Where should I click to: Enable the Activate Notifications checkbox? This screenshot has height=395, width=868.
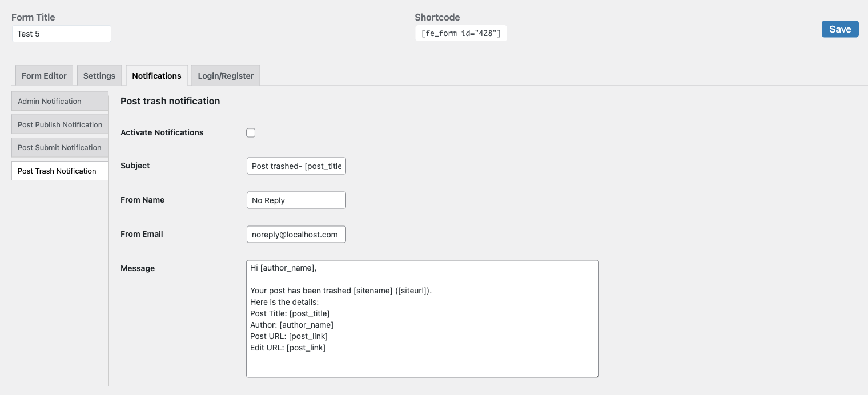(251, 133)
